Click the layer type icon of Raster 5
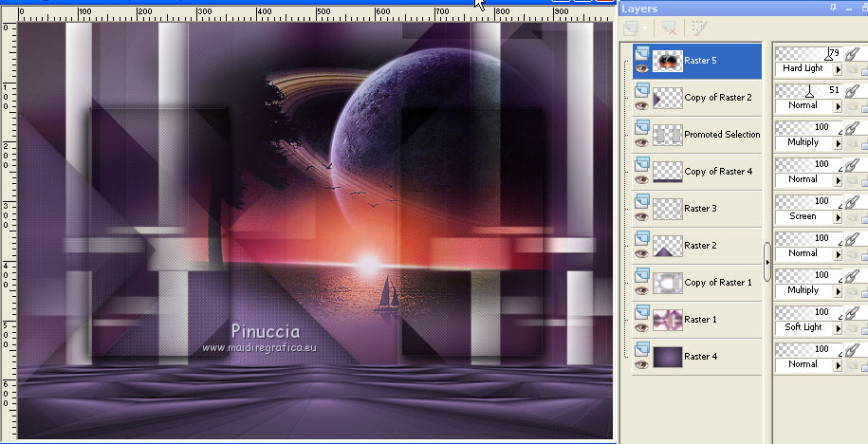Image resolution: width=868 pixels, height=444 pixels. (641, 53)
